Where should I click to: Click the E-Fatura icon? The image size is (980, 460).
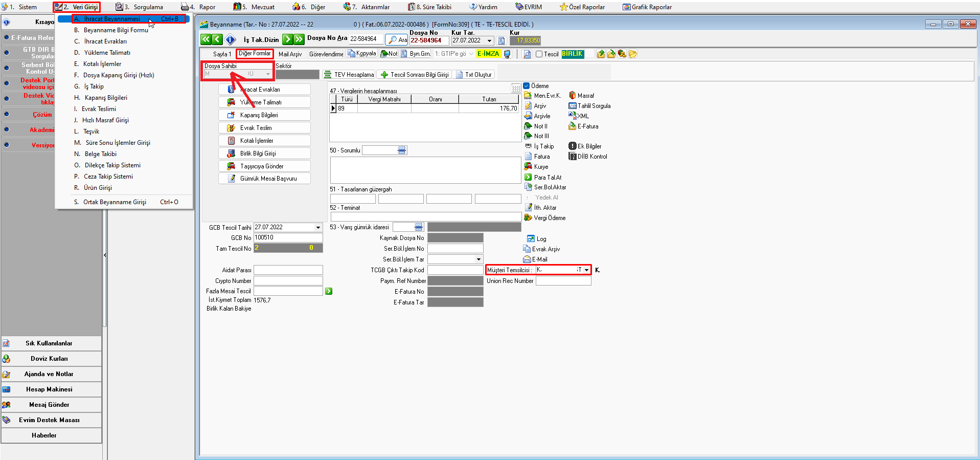(573, 126)
